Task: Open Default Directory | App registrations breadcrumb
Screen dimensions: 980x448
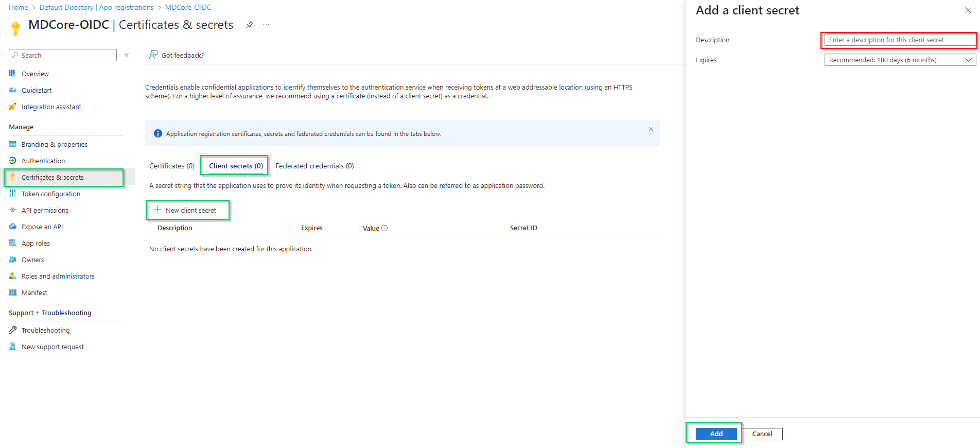Action: coord(96,7)
